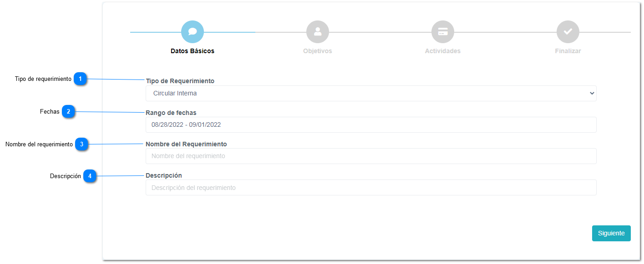Click the Siguiente button
Viewport: 644px width, 264px height.
point(611,233)
